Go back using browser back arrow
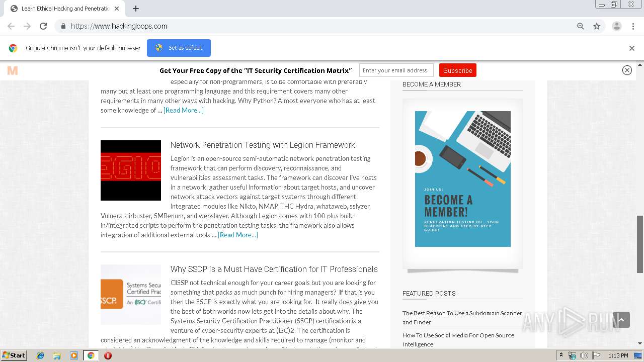This screenshot has width=644, height=362. 11,26
